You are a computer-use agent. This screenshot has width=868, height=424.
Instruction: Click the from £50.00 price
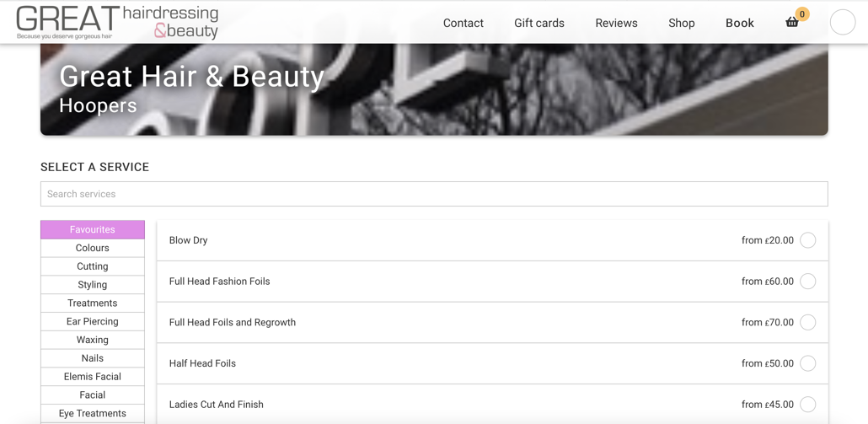(x=767, y=363)
